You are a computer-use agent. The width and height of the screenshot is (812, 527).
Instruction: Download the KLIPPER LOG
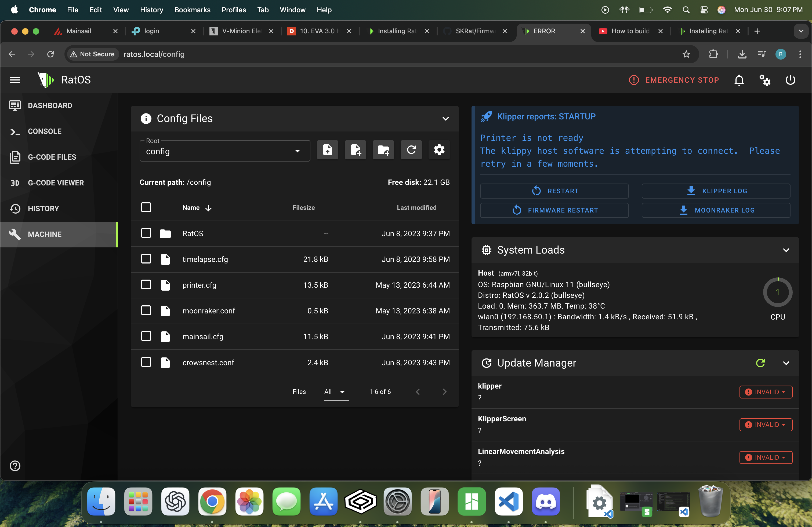pyautogui.click(x=716, y=191)
